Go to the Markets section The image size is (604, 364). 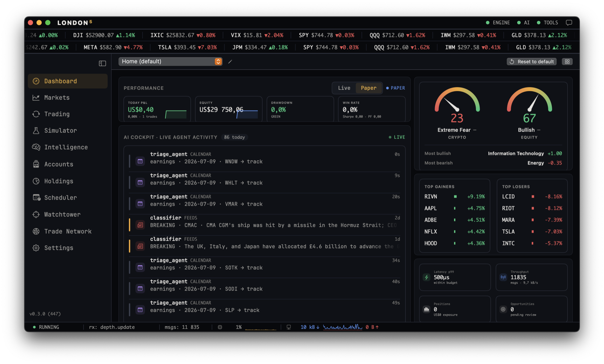68,98
